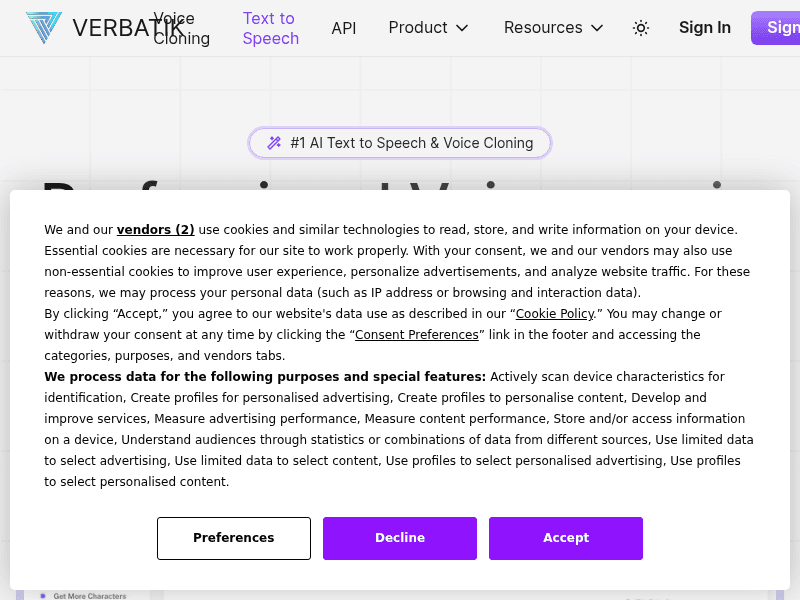
Task: Open the Text to Speech nav item
Action: click(x=271, y=28)
